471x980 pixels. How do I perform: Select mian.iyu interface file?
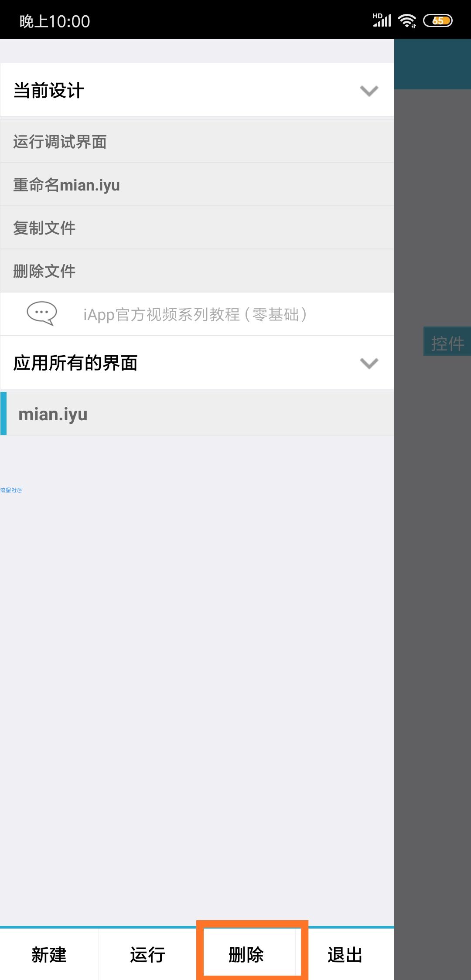tap(197, 414)
